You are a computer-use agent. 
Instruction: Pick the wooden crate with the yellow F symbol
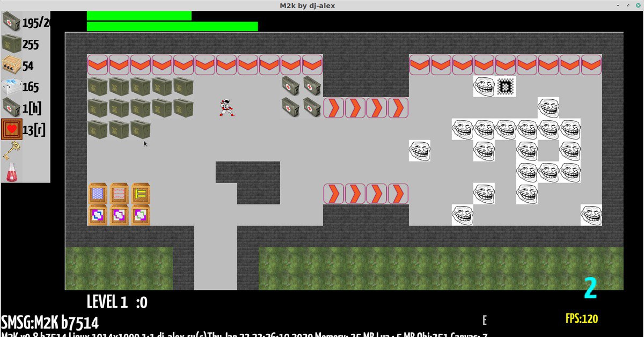pos(141,194)
